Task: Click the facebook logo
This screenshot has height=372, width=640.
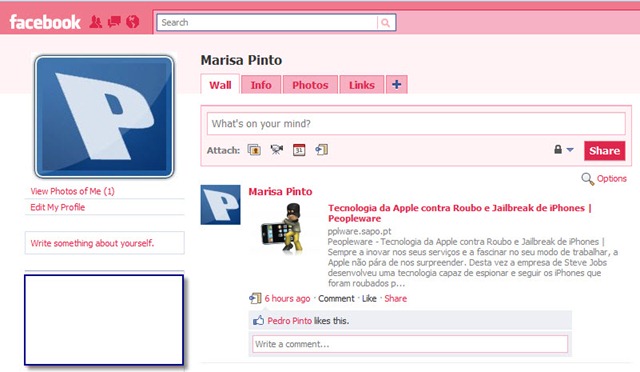Action: click(45, 22)
